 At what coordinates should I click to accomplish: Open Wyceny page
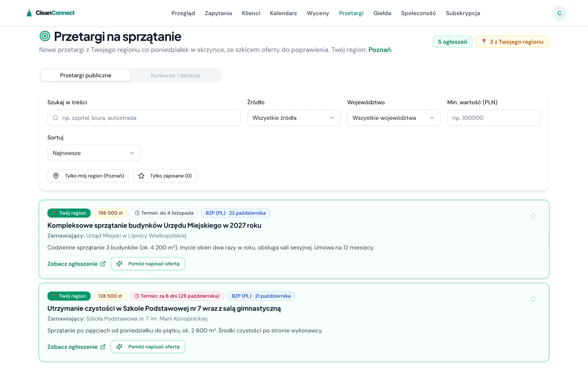318,13
